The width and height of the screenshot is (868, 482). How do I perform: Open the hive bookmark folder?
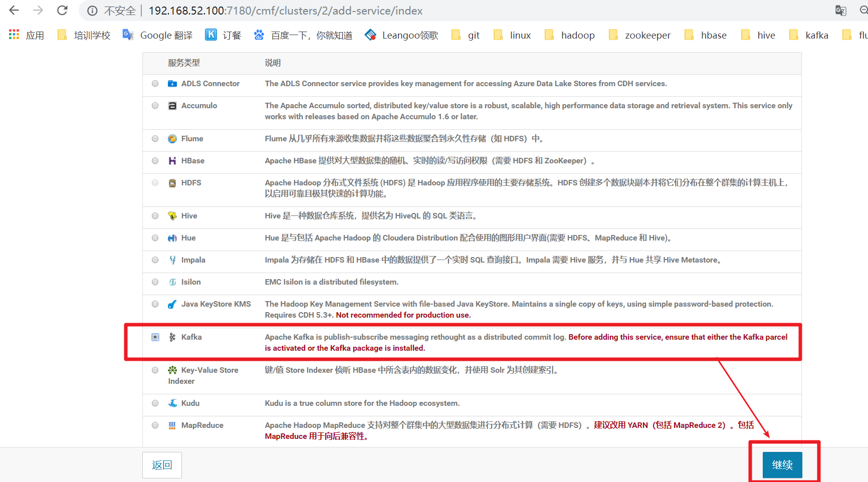coord(758,35)
